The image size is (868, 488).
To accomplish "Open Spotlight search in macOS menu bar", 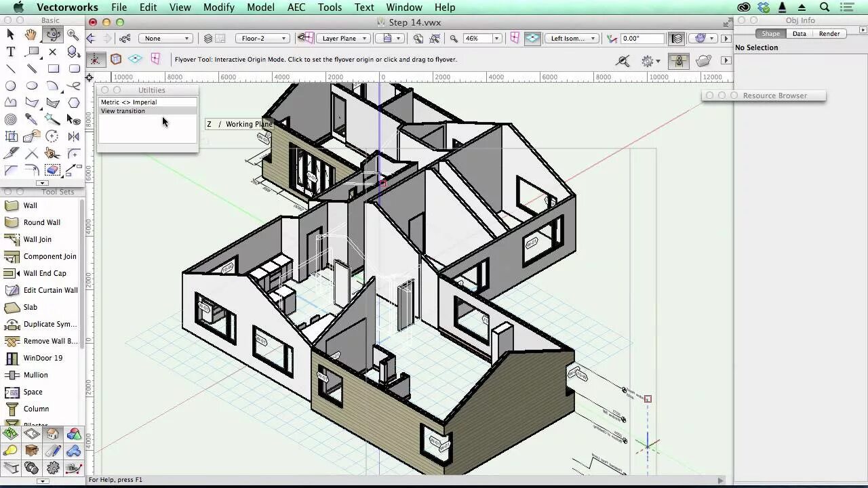I will (825, 7).
